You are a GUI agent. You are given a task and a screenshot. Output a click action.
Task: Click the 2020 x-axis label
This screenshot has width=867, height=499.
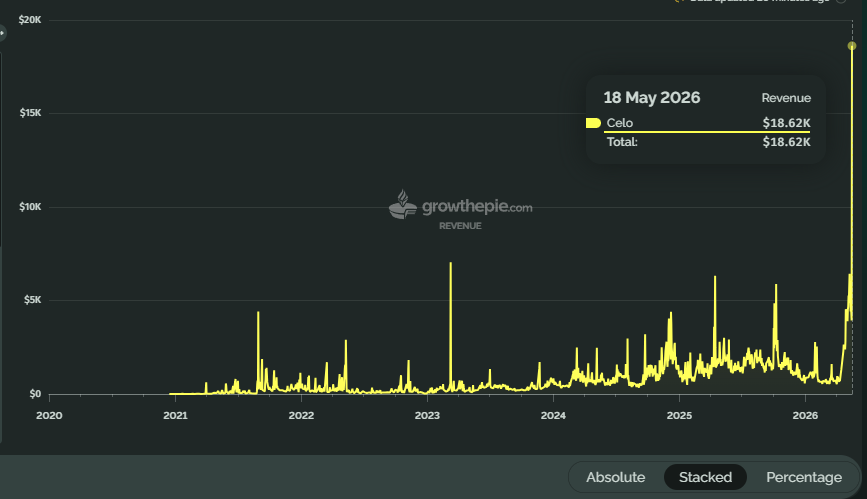pos(49,415)
